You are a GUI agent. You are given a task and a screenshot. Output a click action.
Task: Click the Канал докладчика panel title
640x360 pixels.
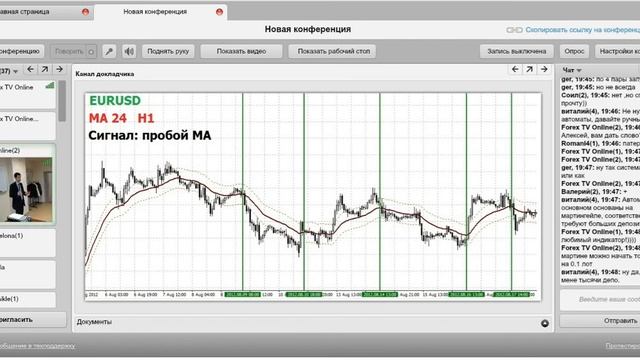105,74
